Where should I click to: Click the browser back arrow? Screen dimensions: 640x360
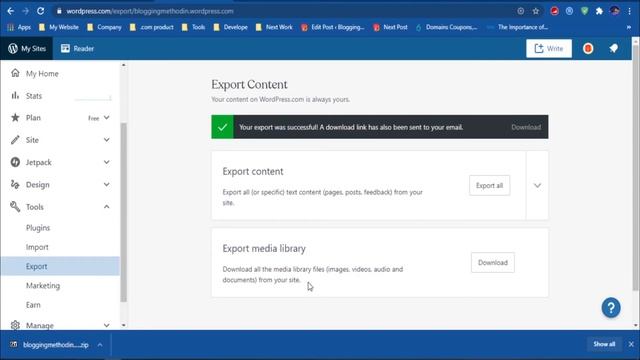[11, 11]
